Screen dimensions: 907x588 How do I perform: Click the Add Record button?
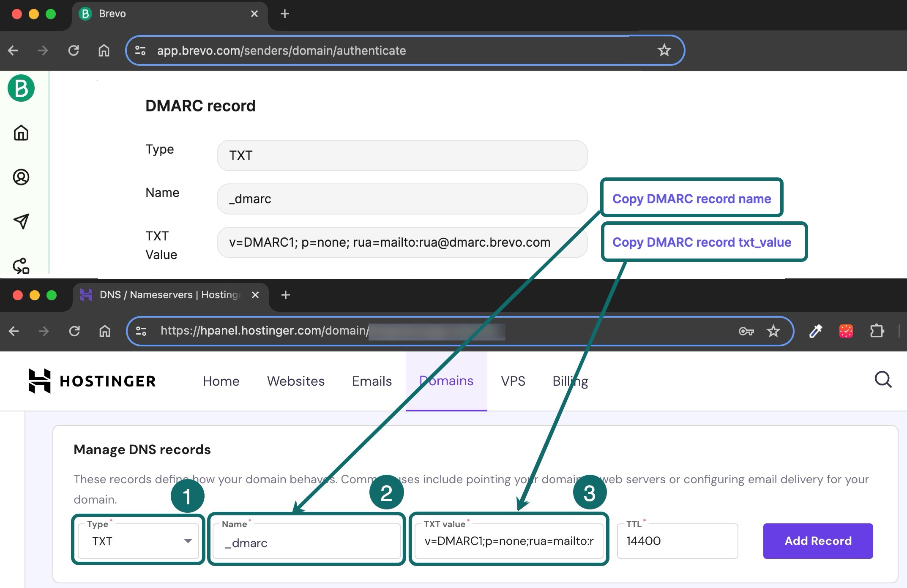pyautogui.click(x=818, y=541)
